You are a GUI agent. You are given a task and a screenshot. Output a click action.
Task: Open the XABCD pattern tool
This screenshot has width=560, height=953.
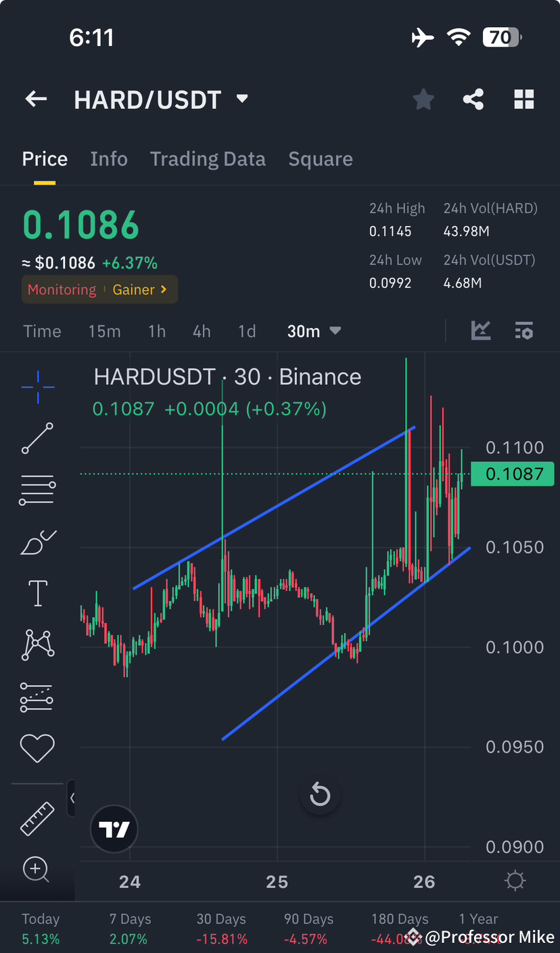[37, 645]
